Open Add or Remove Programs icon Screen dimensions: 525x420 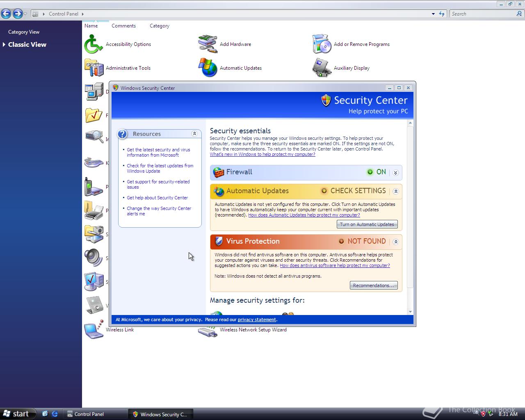(x=322, y=44)
